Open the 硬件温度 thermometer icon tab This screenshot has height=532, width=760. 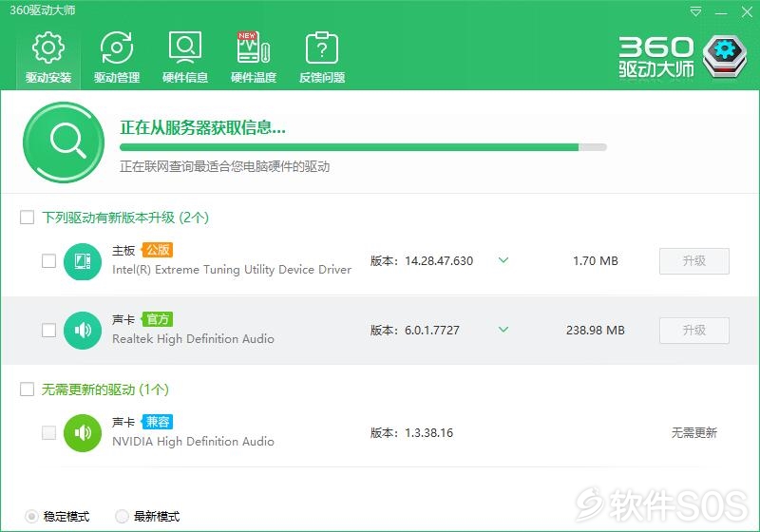point(254,57)
